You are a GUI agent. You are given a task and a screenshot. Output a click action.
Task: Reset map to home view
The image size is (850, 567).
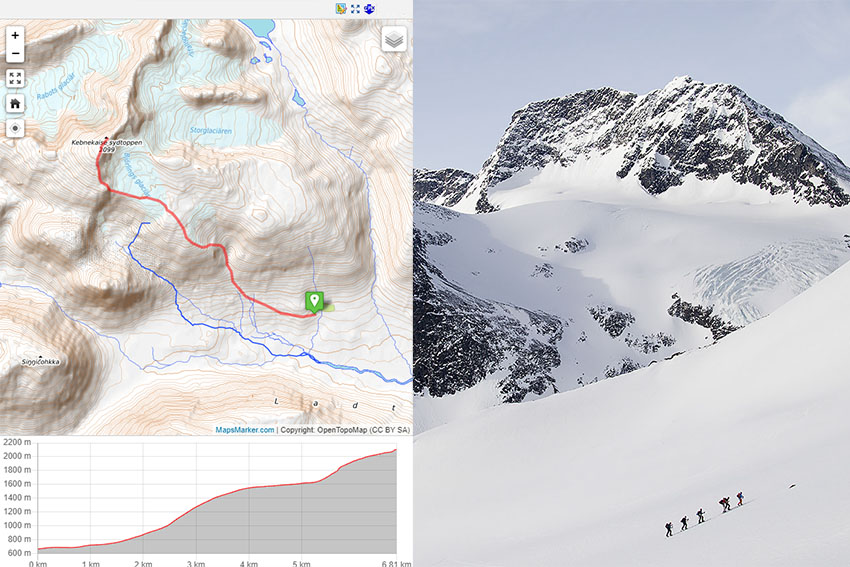click(x=15, y=103)
